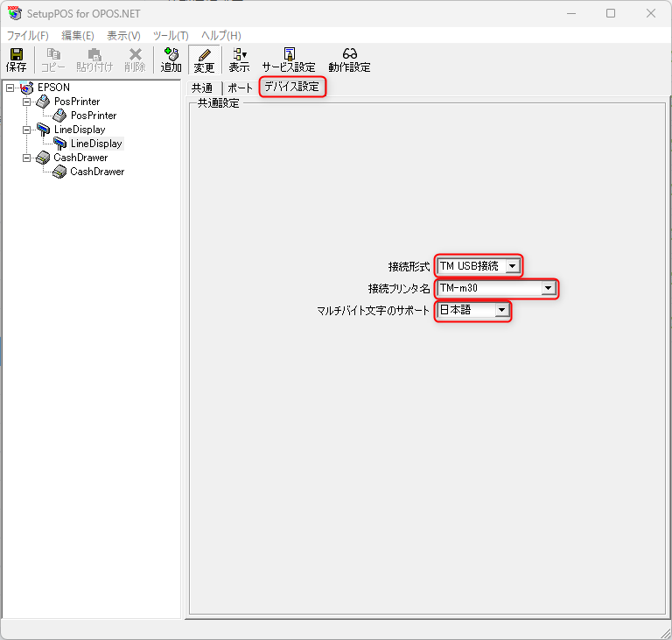Maximize the SetupPOS window

point(611,14)
